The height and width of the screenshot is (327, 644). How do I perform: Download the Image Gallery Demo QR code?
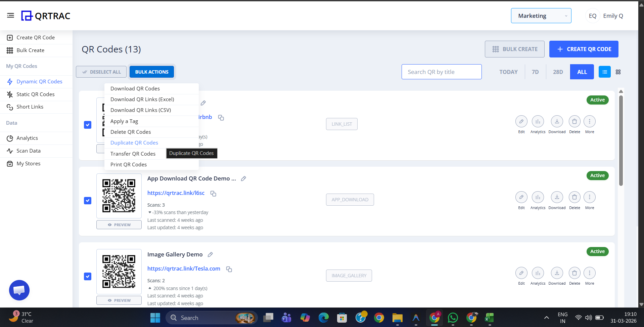click(x=557, y=273)
